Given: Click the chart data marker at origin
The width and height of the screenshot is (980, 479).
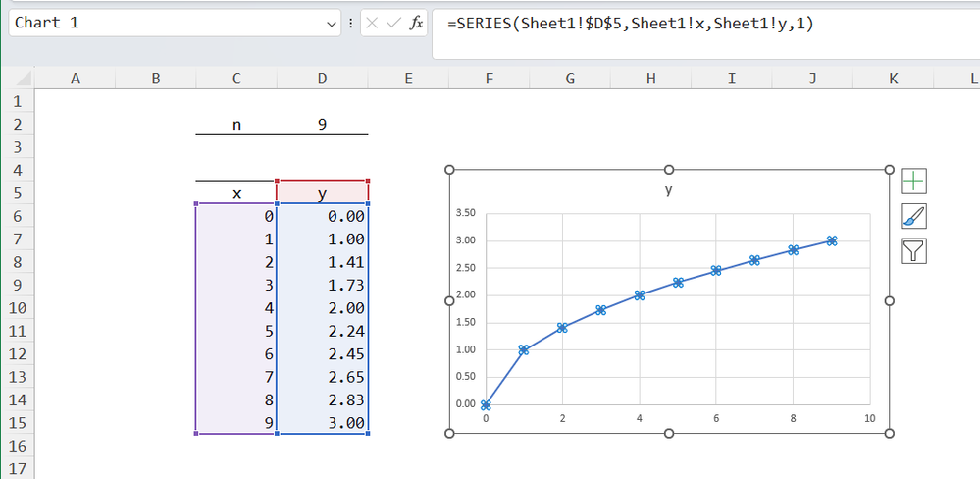Looking at the screenshot, I should click(x=486, y=405).
